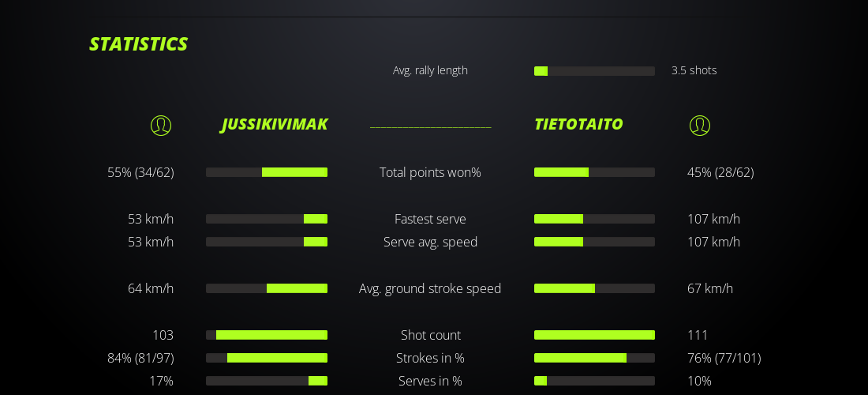Click JUSSIKIVIMAK's Serve avg. speed bar
The height and width of the screenshot is (395, 868).
(267, 242)
